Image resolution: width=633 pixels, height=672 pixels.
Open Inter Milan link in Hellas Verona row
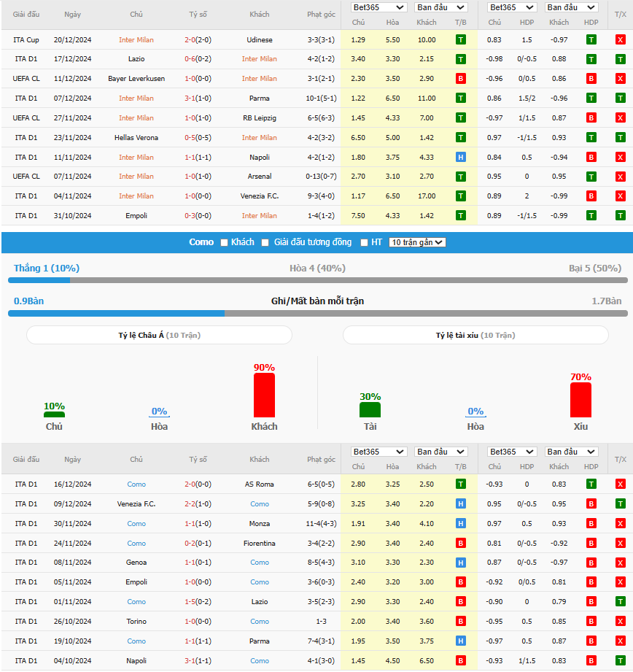click(x=259, y=138)
